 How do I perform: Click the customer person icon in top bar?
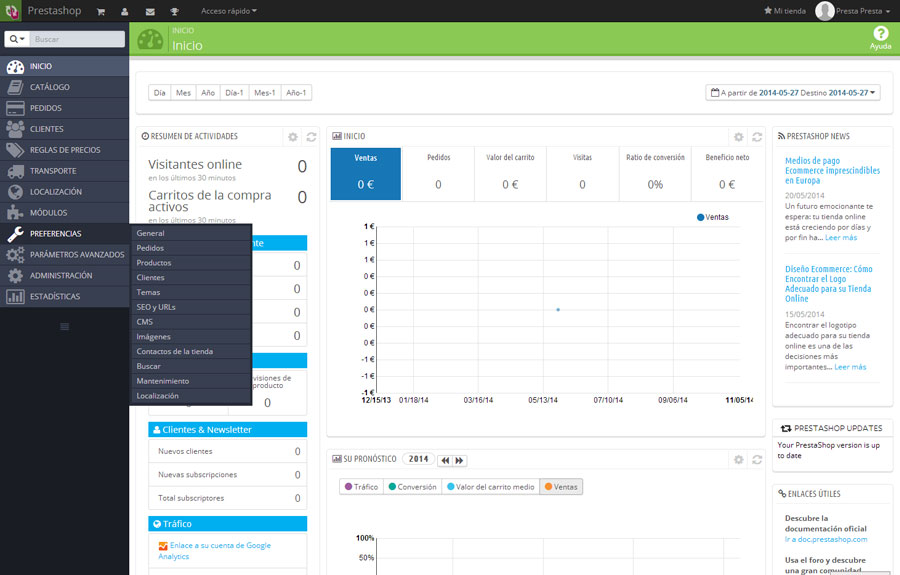point(125,11)
